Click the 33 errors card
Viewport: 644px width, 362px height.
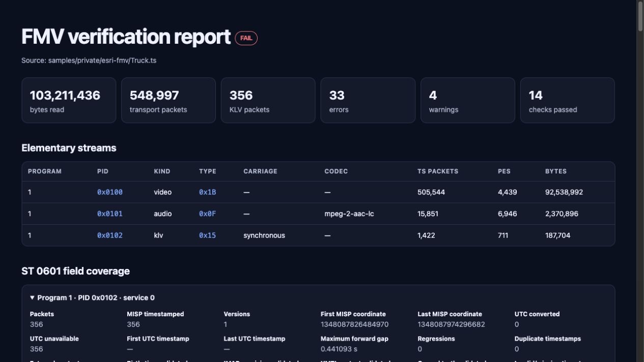click(368, 100)
